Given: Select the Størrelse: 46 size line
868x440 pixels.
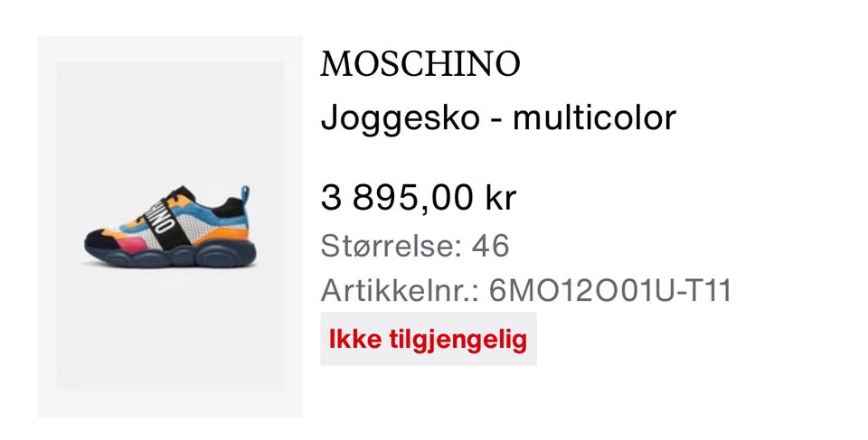Looking at the screenshot, I should (x=415, y=246).
